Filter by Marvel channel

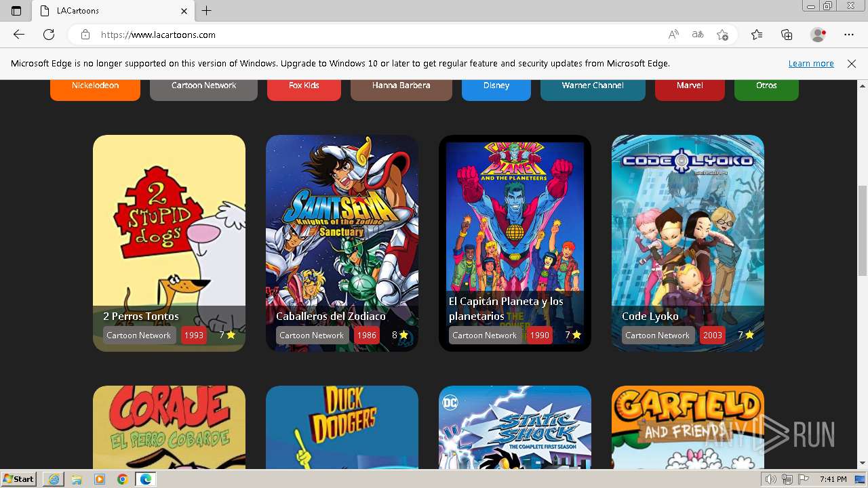tap(690, 89)
